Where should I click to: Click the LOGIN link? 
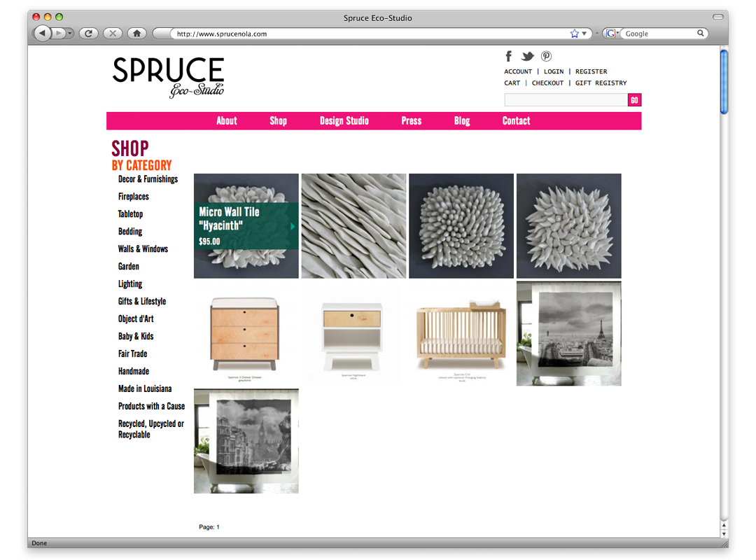click(554, 71)
